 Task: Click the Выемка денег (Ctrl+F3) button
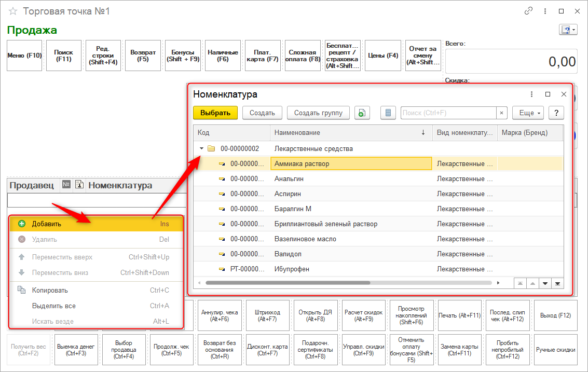pos(76,350)
